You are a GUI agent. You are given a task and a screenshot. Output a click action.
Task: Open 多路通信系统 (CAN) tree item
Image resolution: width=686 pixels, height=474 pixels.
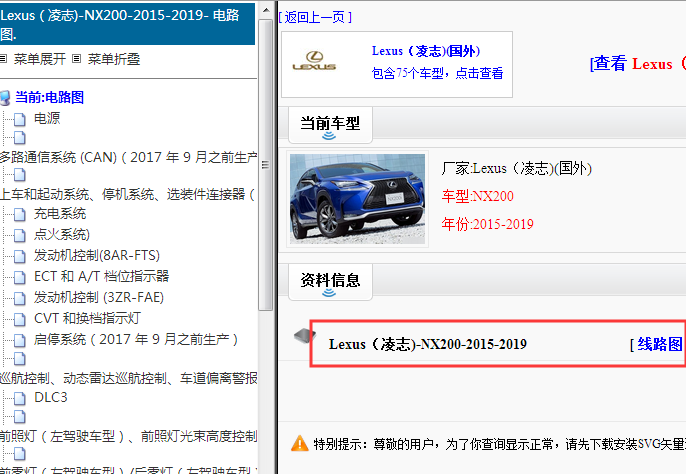tap(128, 157)
